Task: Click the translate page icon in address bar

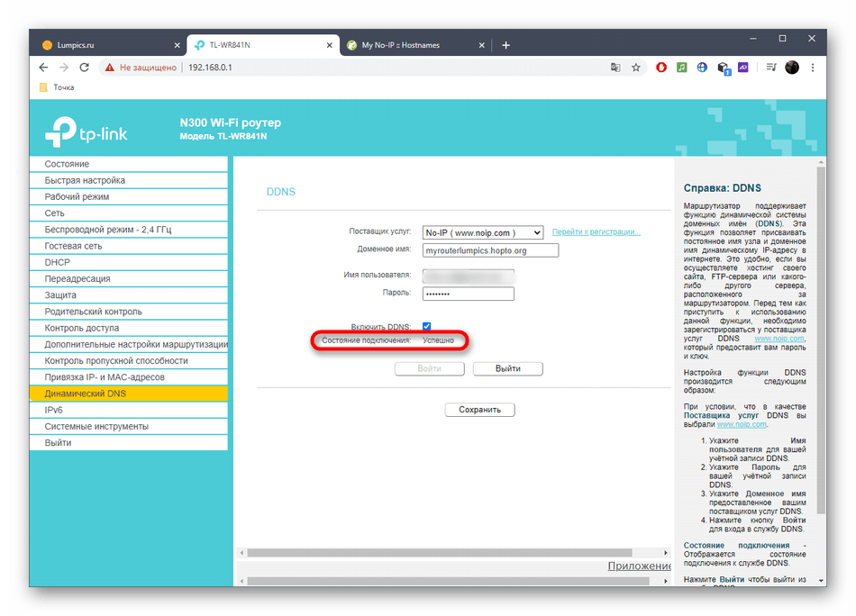Action: click(x=615, y=68)
